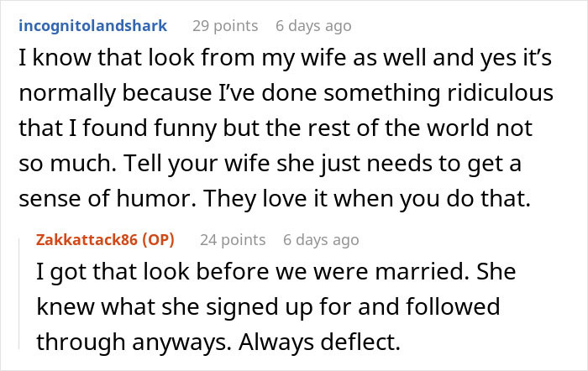
Task: Click the 24 points score
Action: (230, 240)
